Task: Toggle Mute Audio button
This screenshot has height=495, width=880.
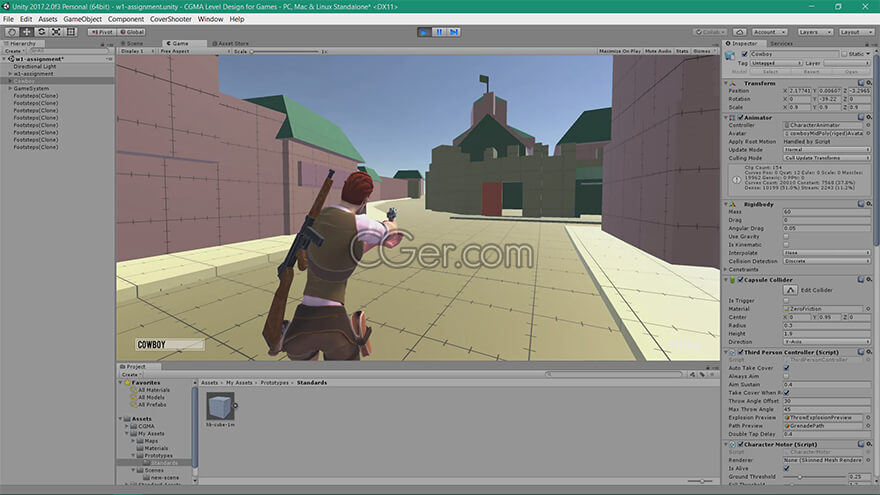Action: [x=658, y=51]
